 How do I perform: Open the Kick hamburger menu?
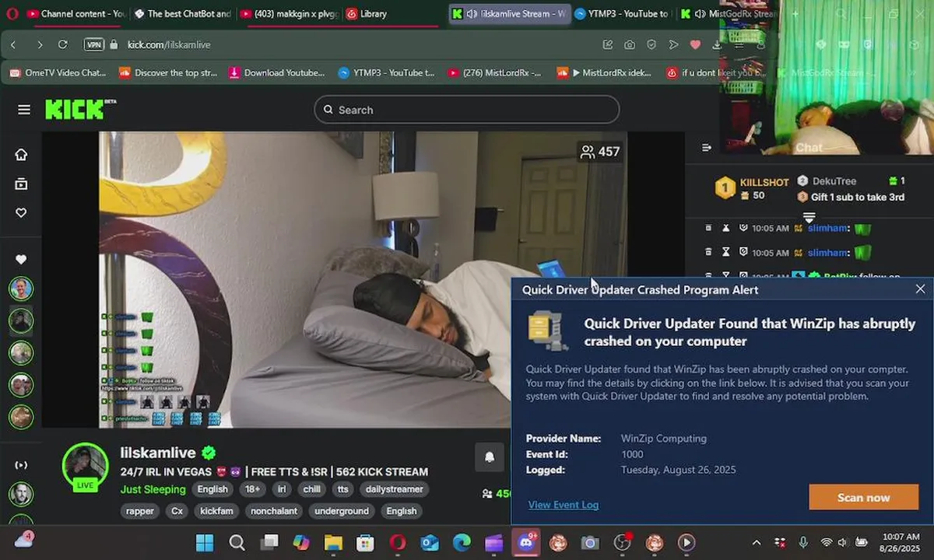tap(24, 110)
